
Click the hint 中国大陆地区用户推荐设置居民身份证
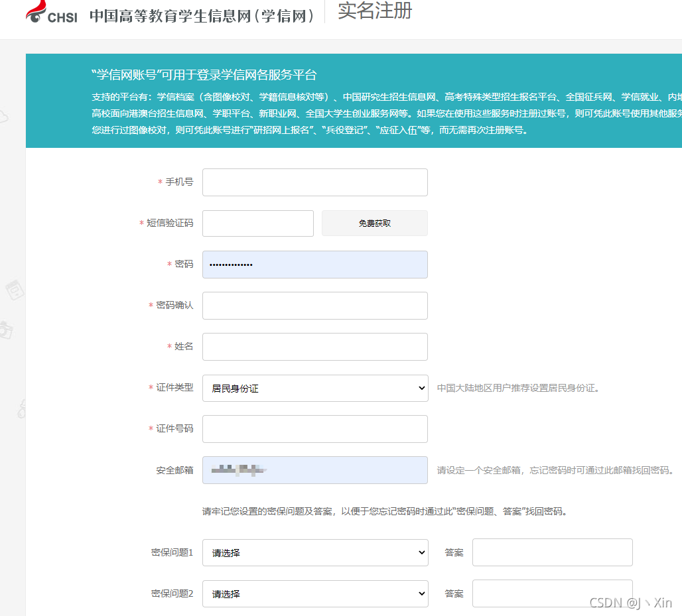[x=518, y=388]
